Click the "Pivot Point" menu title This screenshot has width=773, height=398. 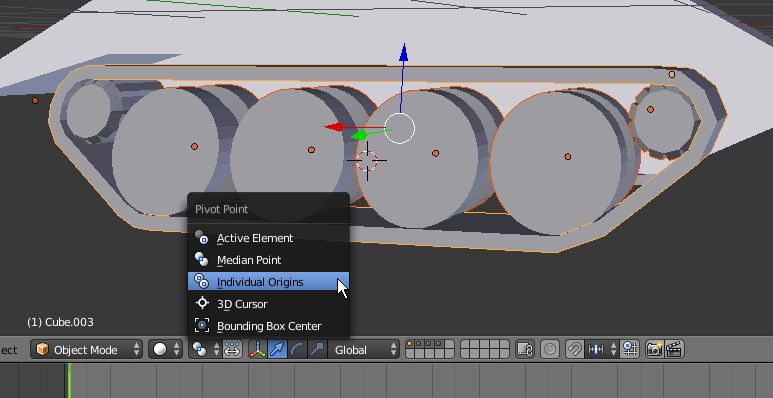[x=221, y=209]
